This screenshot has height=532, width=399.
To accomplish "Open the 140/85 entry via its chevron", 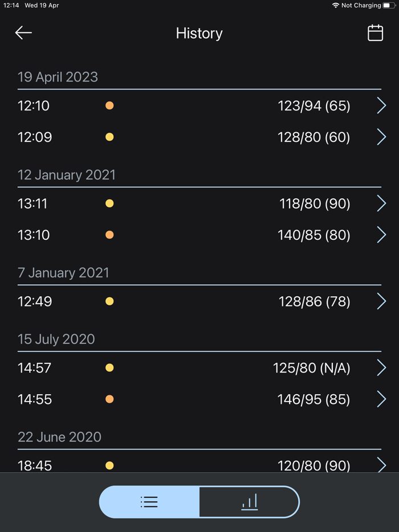I will [x=381, y=235].
